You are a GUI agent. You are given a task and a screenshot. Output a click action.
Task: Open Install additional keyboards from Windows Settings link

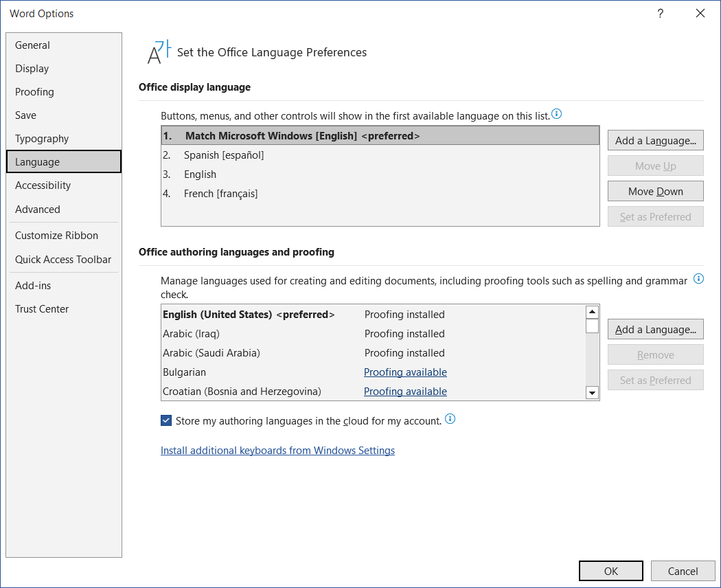[277, 451]
